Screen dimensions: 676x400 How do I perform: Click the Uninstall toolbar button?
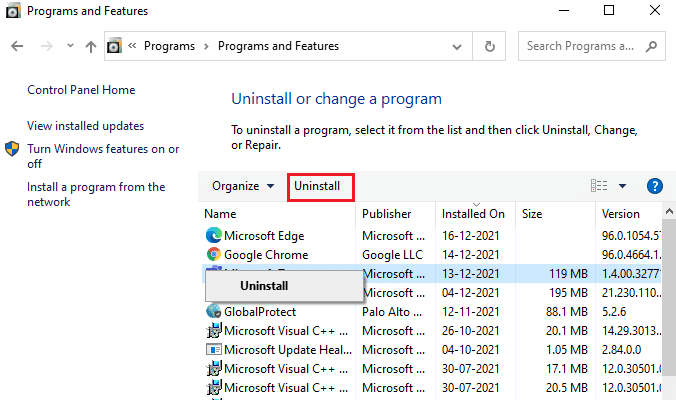[317, 186]
